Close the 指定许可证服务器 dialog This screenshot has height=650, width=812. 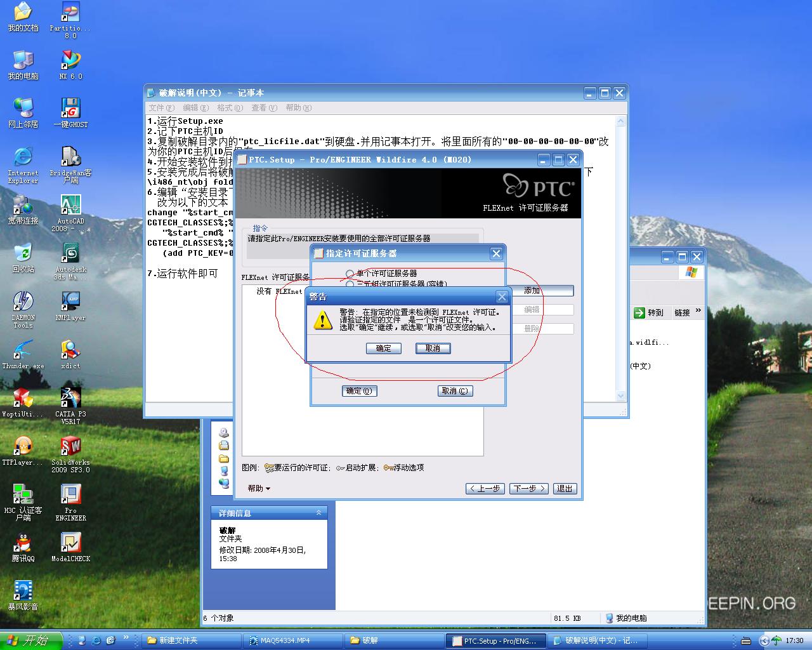pyautogui.click(x=496, y=253)
